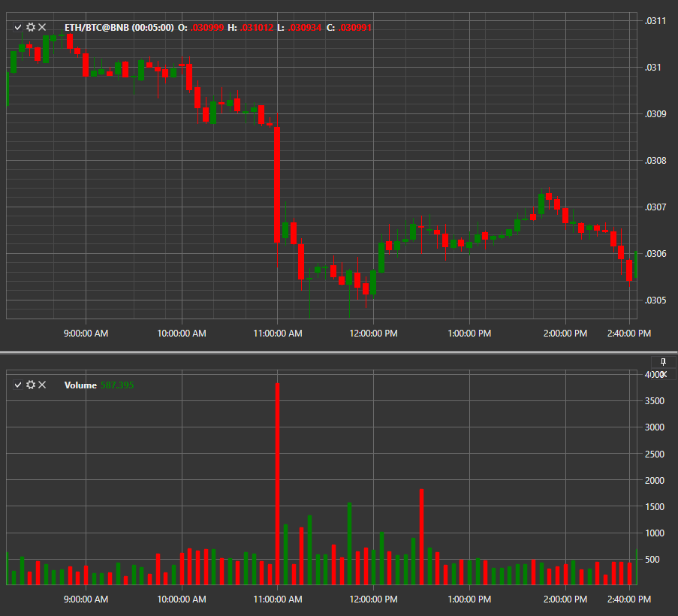
Task: Click the 2000 volume axis label
Action: coord(655,480)
